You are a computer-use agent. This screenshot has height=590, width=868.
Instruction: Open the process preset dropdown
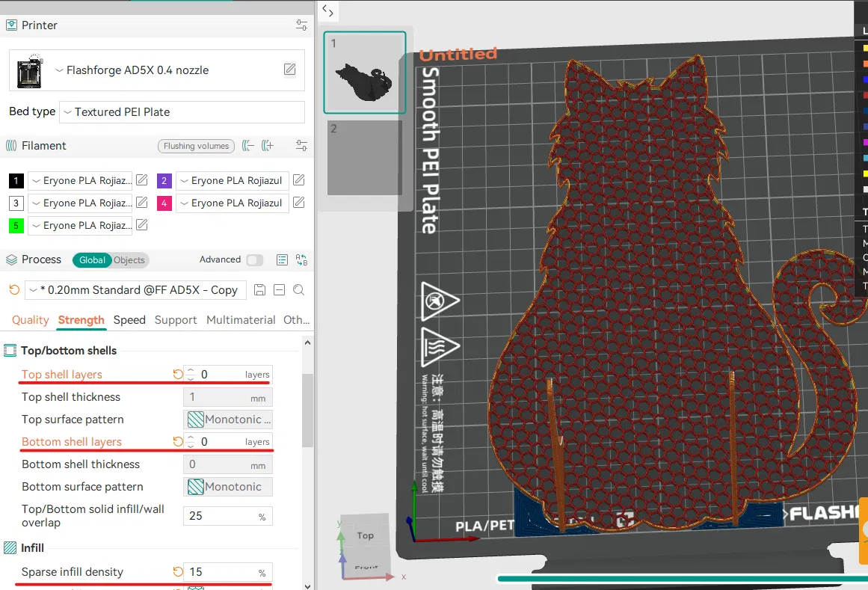pyautogui.click(x=135, y=290)
